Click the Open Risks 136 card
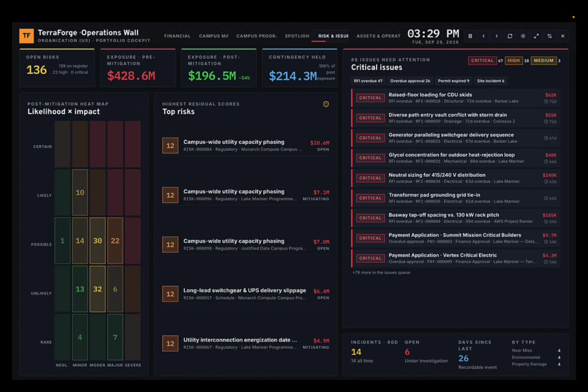The width and height of the screenshot is (588, 392). click(57, 68)
